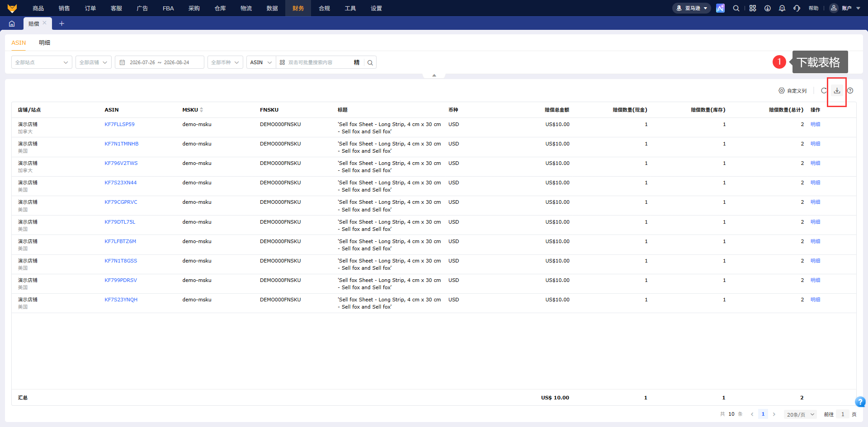Open the ASIN link KF7FLLSP59
This screenshot has height=427, width=868.
click(x=120, y=124)
